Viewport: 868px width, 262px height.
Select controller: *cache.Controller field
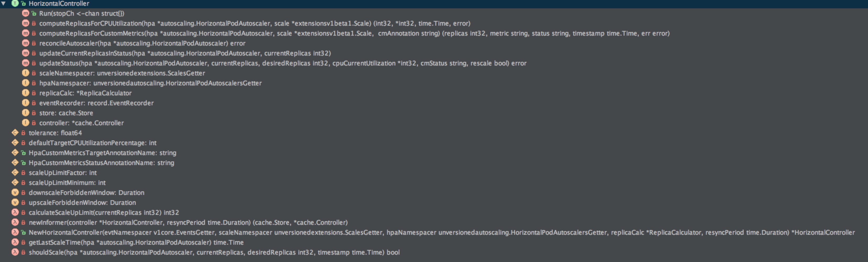tap(81, 123)
